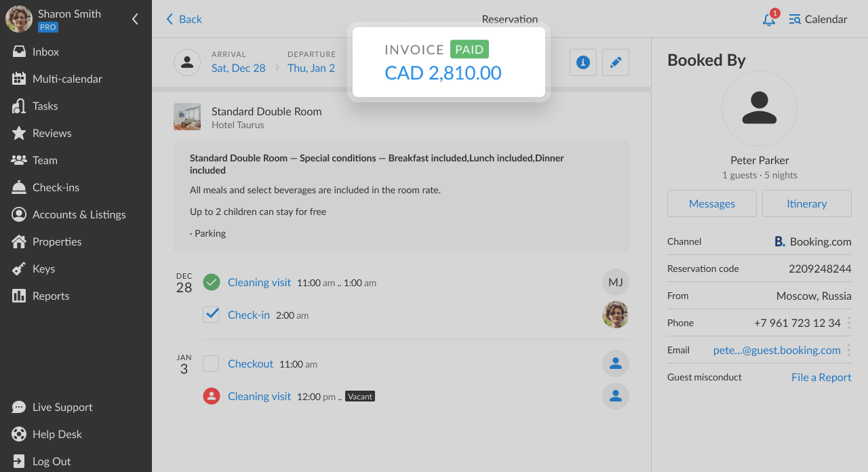This screenshot has height=472, width=868.
Task: Select the Reviews menu label
Action: pos(52,133)
